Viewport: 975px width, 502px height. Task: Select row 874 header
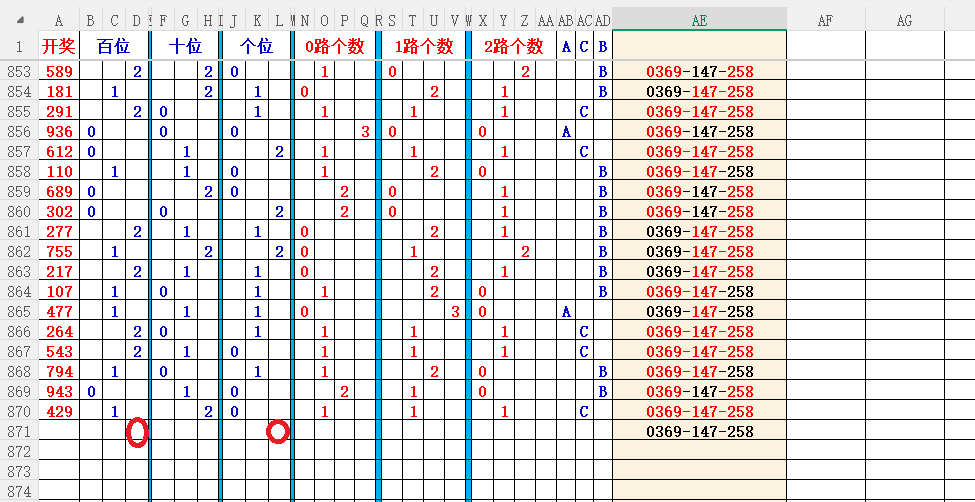[19, 491]
